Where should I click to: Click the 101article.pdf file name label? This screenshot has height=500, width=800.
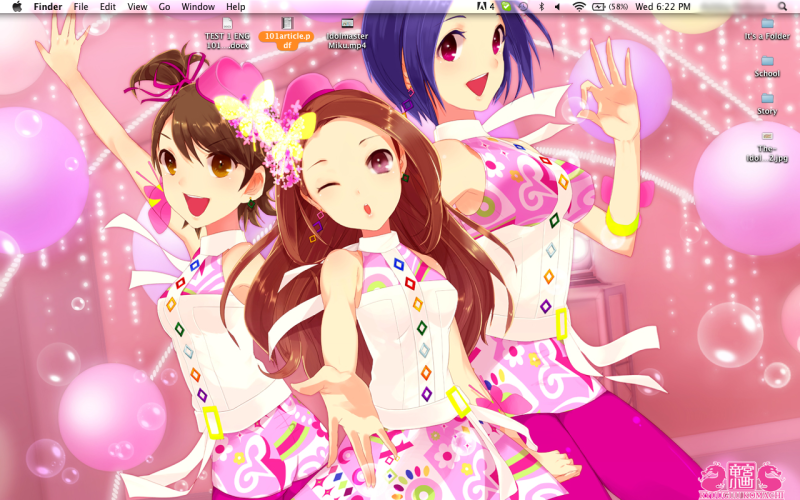pyautogui.click(x=287, y=41)
